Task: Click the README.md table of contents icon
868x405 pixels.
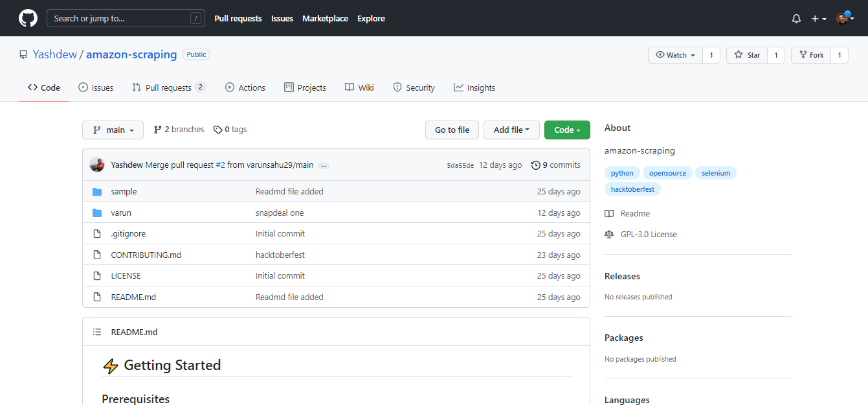Action: pos(97,332)
